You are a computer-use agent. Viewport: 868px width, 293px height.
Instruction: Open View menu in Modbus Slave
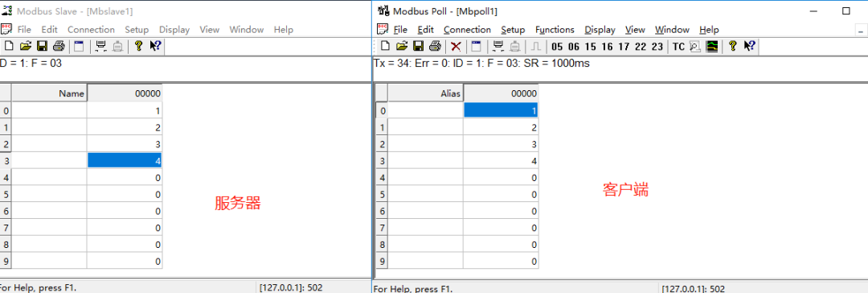coord(210,30)
